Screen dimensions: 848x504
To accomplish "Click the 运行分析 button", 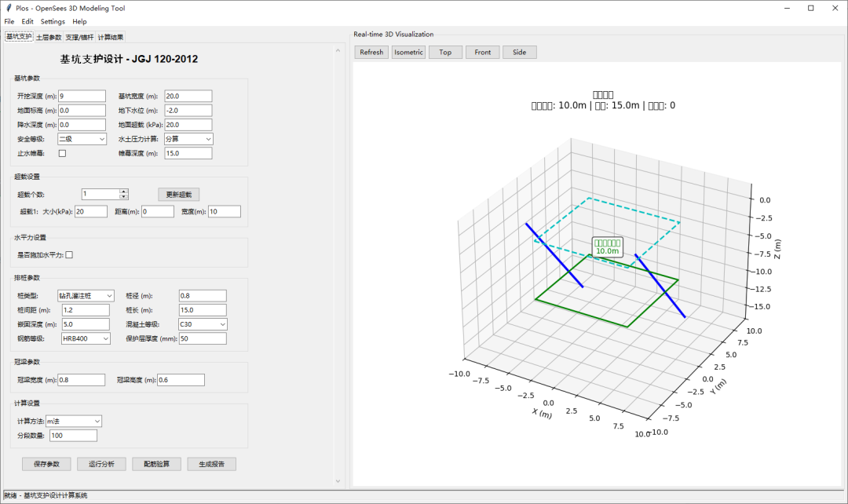I will pos(101,464).
